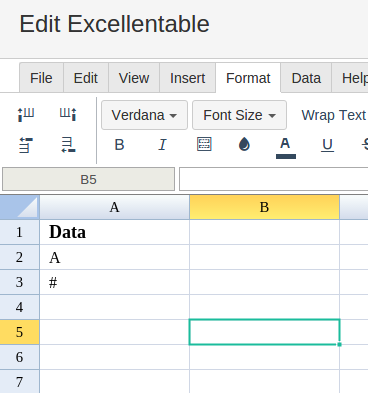368x393 pixels.
Task: Open the Verdana font dropdown
Action: pyautogui.click(x=144, y=115)
